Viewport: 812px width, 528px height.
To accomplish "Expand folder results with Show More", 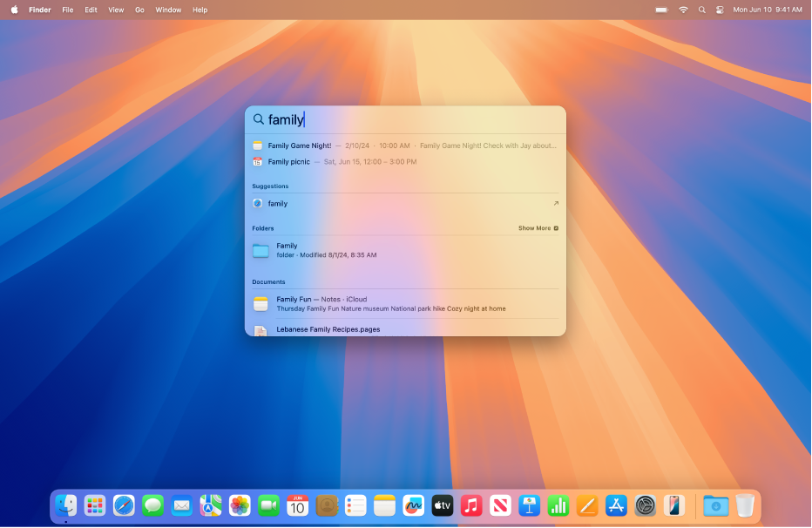I will click(534, 228).
